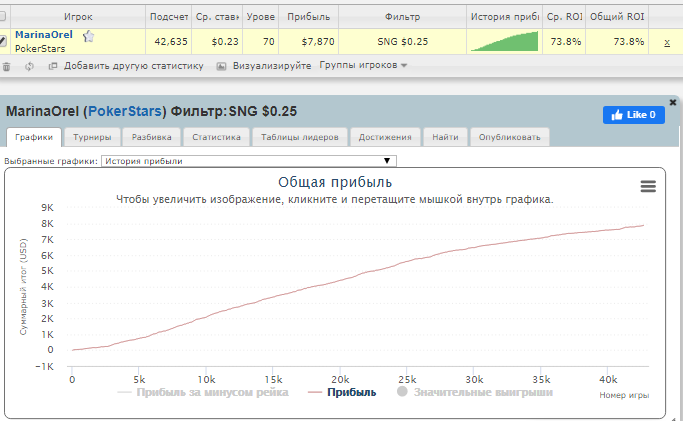This screenshot has height=421, width=683.
Task: Toggle the header select-all checkbox
Action: (x=2, y=17)
